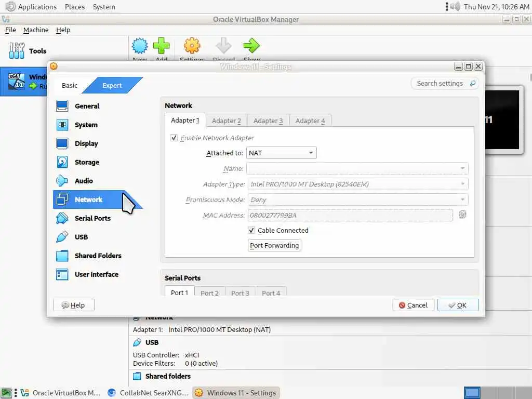The image size is (532, 399).
Task: Click Cancel button in settings dialog
Action: point(413,305)
